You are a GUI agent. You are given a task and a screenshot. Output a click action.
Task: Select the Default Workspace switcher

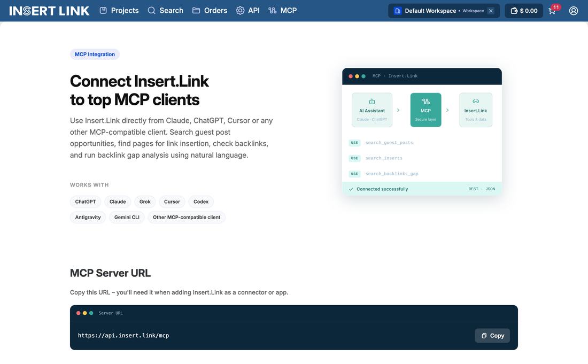pos(444,11)
